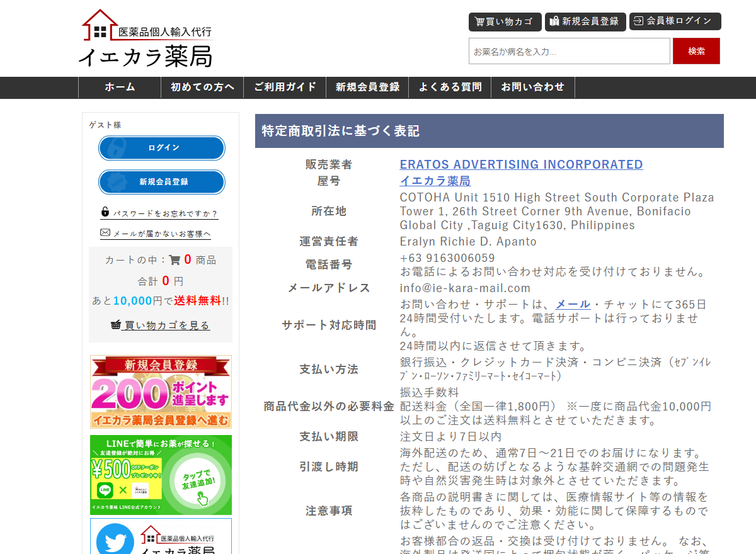Viewport: 756px width, 554px height.
Task: Click the basket icon beside 買い物カゴを見る
Action: click(116, 325)
